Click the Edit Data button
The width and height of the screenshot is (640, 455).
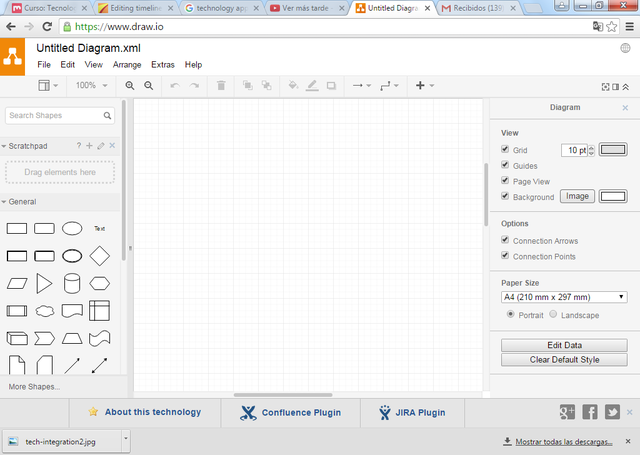pyautogui.click(x=564, y=345)
